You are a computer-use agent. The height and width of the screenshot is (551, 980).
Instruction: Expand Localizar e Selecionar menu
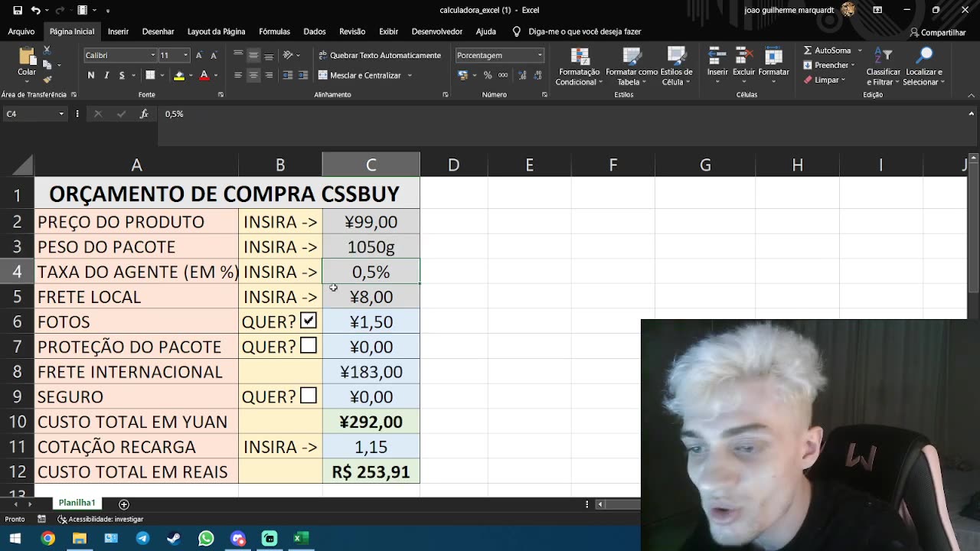[x=924, y=67]
